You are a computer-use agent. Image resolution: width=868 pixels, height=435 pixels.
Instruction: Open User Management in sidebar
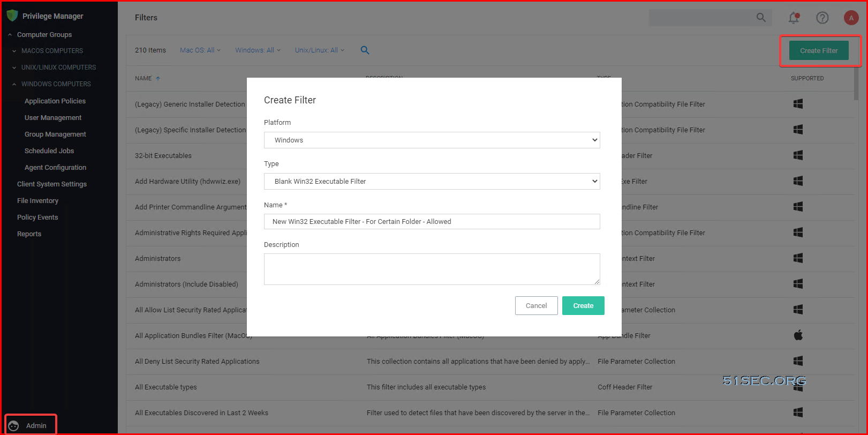(x=53, y=118)
